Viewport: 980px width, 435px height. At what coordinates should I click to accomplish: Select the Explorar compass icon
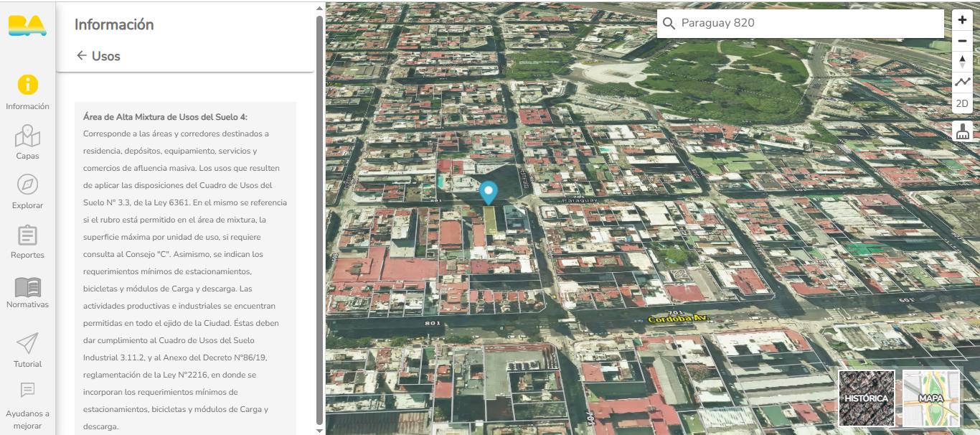point(27,192)
